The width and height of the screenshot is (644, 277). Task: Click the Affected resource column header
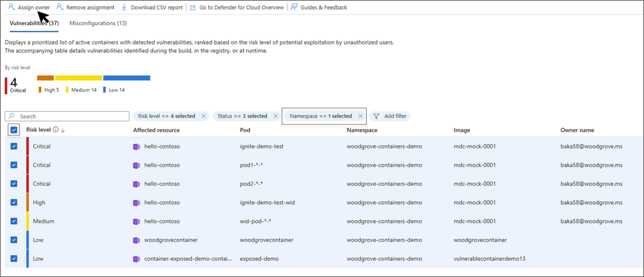click(157, 130)
